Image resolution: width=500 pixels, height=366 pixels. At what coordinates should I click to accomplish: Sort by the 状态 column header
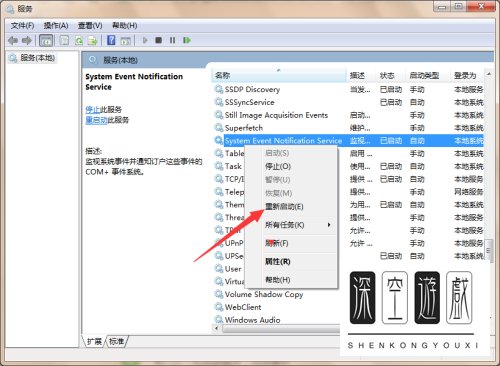coord(391,76)
